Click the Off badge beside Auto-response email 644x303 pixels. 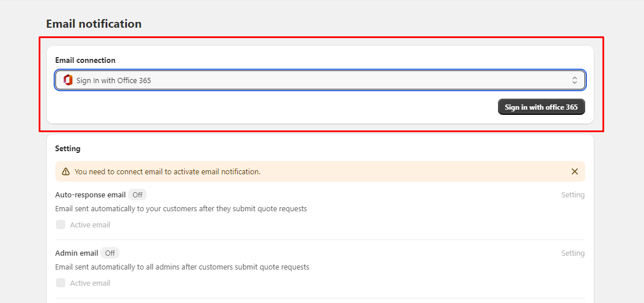click(x=137, y=195)
